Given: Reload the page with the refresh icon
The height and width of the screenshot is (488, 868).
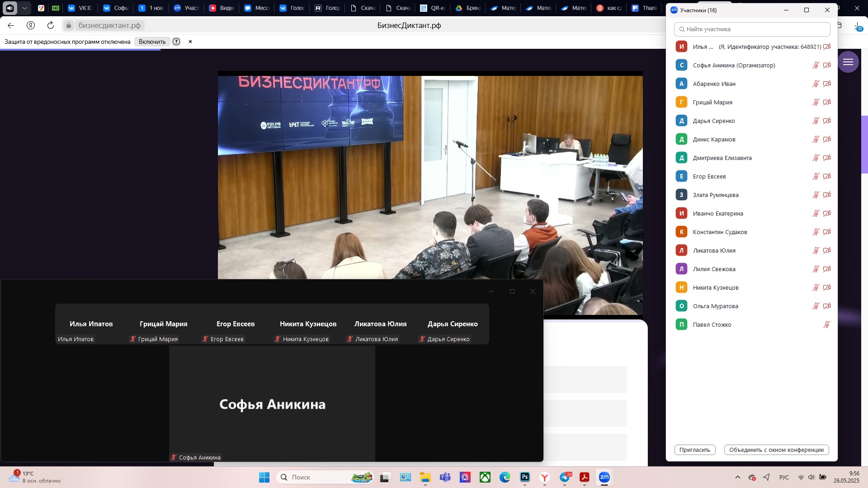Looking at the screenshot, I should (x=51, y=25).
